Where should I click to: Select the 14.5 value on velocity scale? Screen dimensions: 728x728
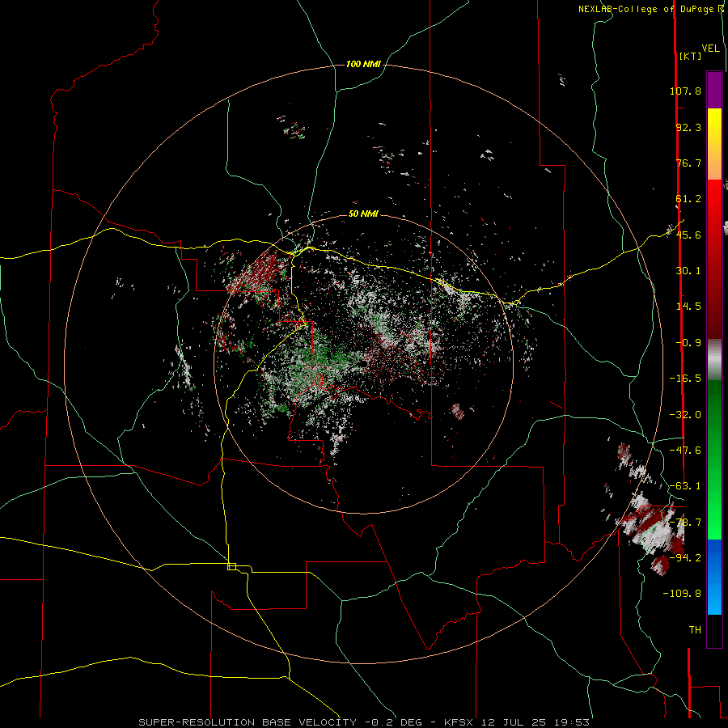[688, 307]
